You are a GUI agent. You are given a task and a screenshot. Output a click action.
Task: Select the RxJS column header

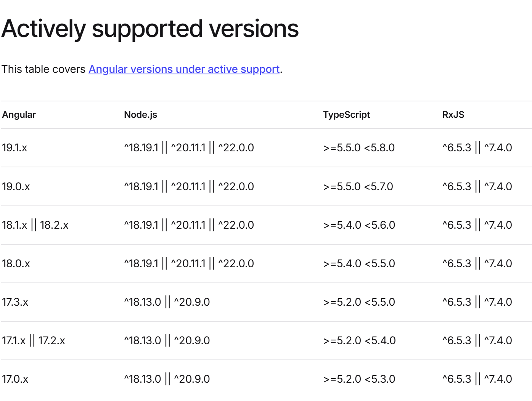[453, 115]
